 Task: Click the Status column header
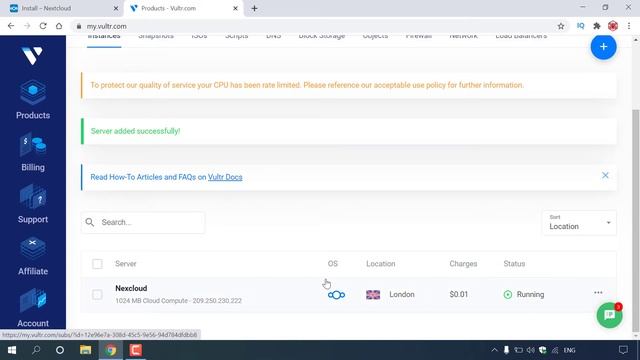coord(514,264)
